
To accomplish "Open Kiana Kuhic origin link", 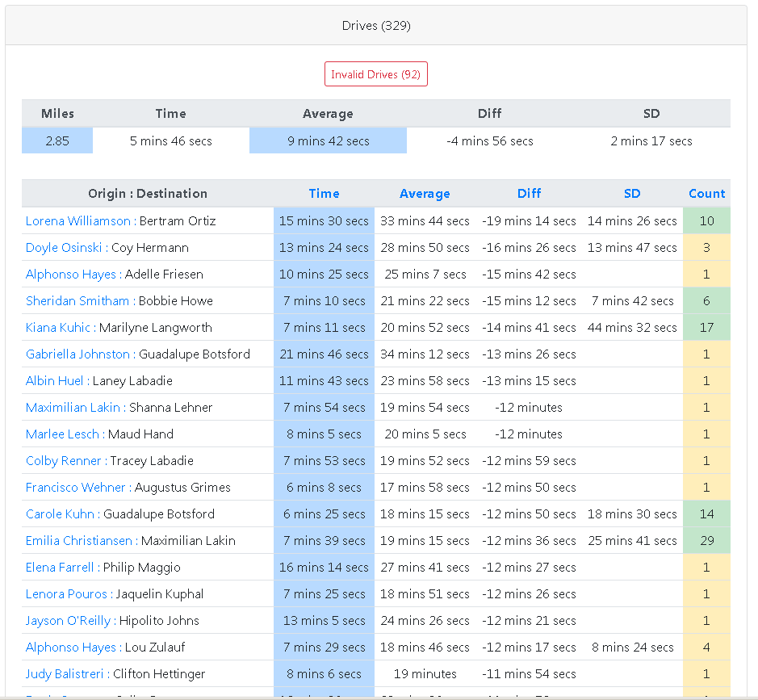I will 57,328.
